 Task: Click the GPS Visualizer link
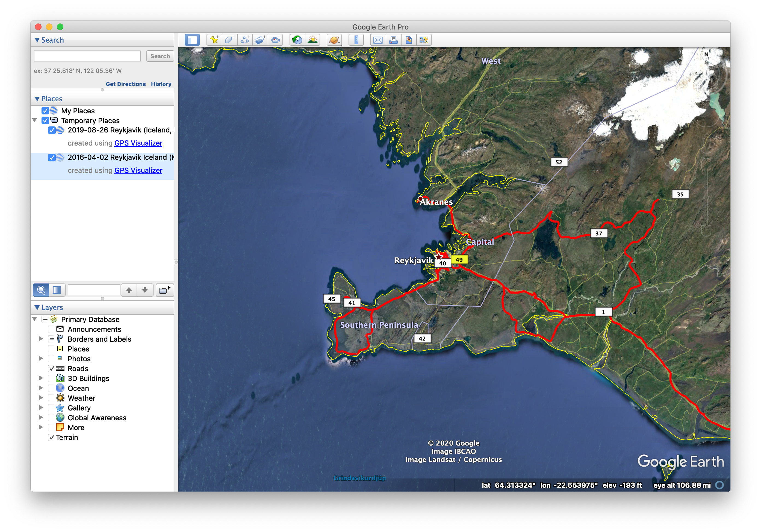point(138,143)
